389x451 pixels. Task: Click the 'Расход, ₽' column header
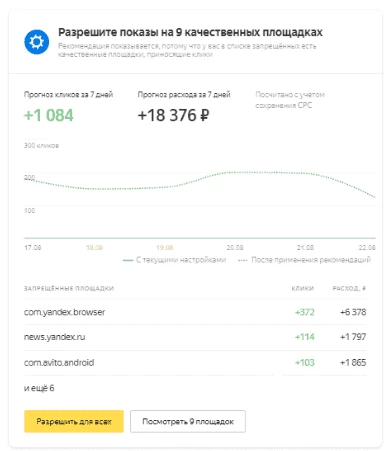349,288
